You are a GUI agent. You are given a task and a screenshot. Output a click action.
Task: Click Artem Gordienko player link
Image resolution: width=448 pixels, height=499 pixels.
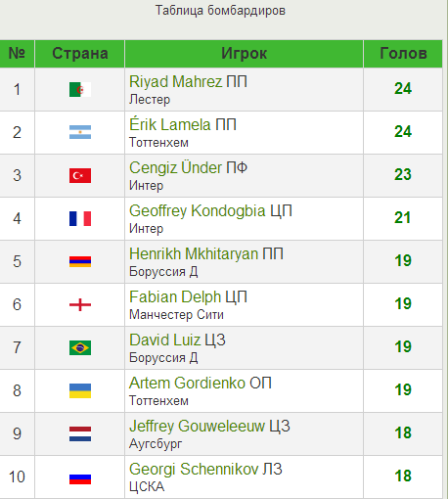187,383
